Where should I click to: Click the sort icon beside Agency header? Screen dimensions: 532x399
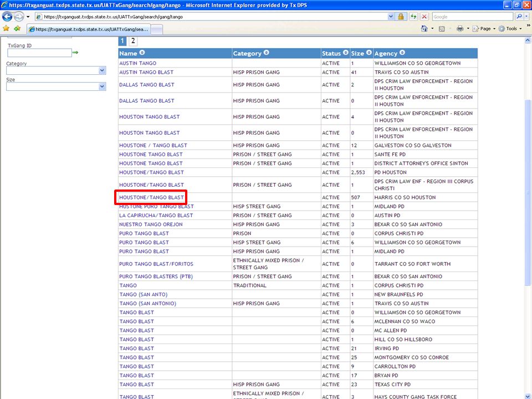(402, 53)
